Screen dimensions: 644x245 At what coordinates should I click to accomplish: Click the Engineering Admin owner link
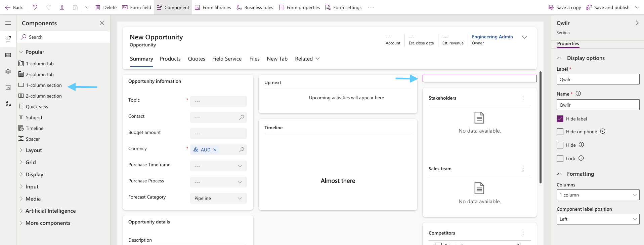click(492, 37)
